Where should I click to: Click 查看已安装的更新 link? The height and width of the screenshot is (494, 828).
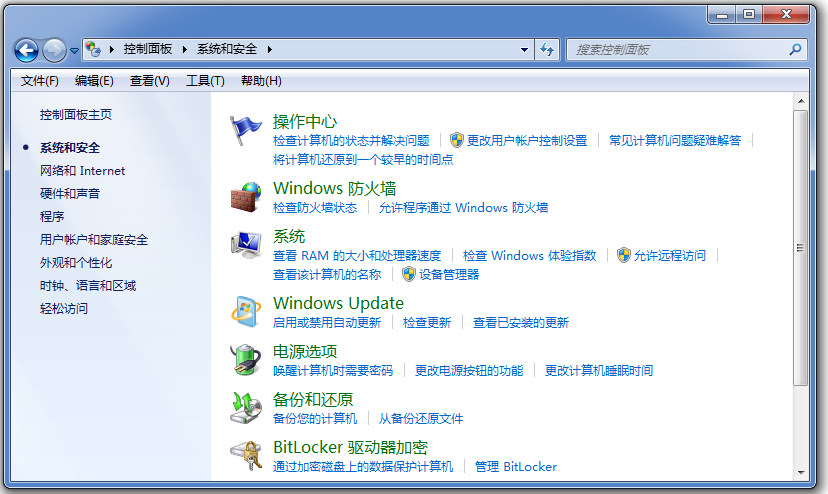coord(521,323)
